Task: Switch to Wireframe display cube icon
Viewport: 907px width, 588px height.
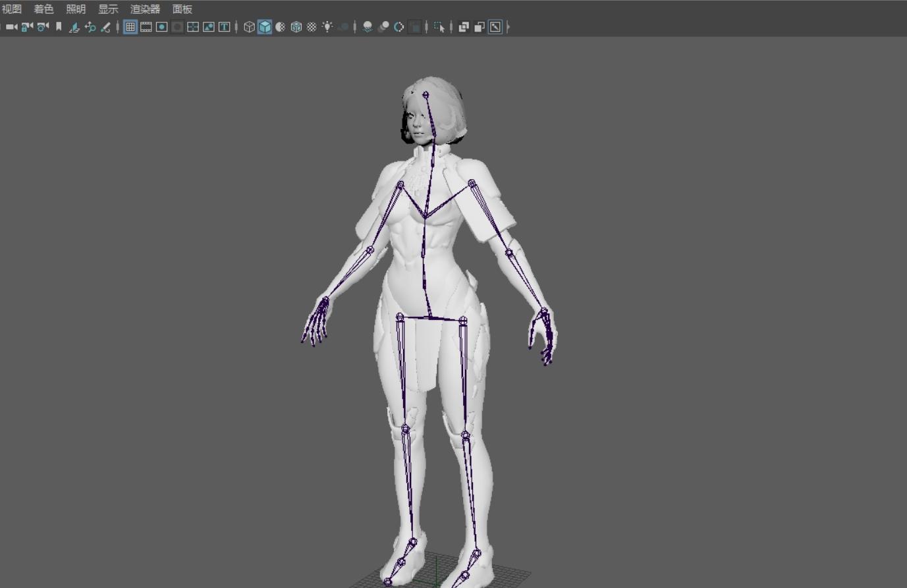Action: (249, 27)
